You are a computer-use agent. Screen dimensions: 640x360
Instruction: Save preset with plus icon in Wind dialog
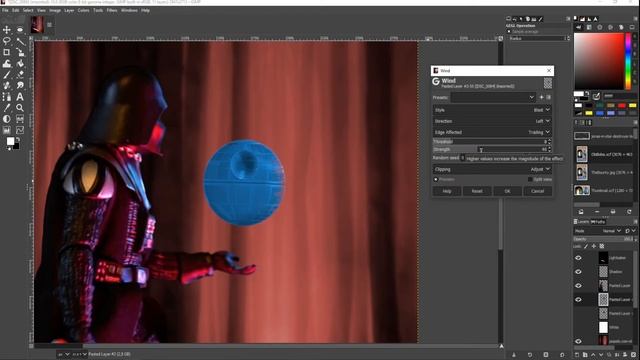542,97
